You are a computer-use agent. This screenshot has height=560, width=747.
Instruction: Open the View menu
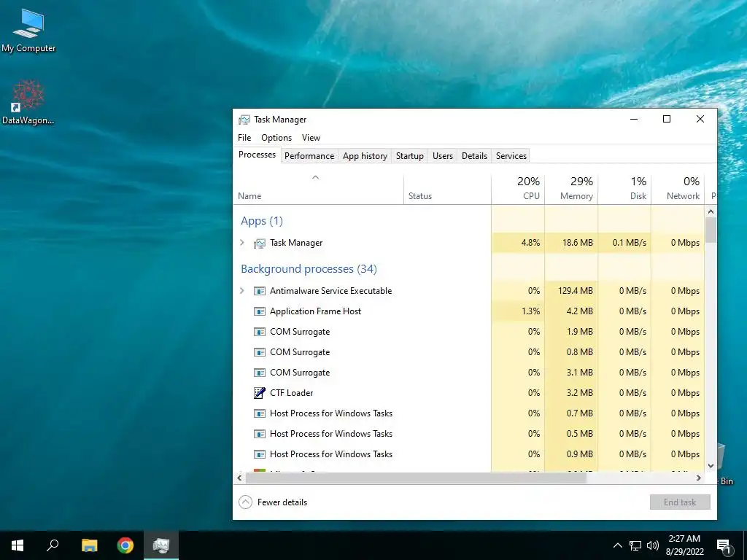coord(311,138)
